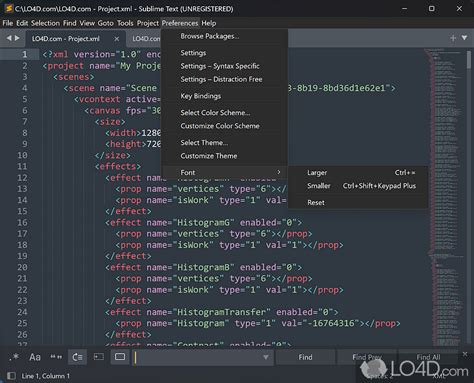
Task: Choose Larger font option
Action: (x=358, y=173)
